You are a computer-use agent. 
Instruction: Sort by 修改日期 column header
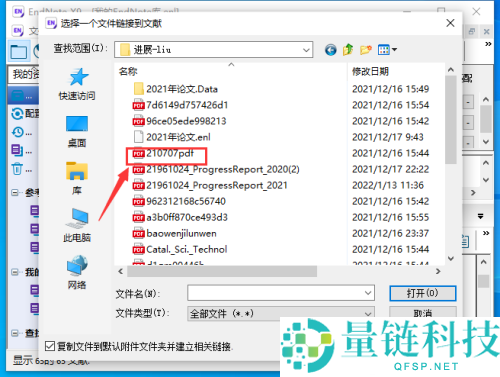point(370,71)
